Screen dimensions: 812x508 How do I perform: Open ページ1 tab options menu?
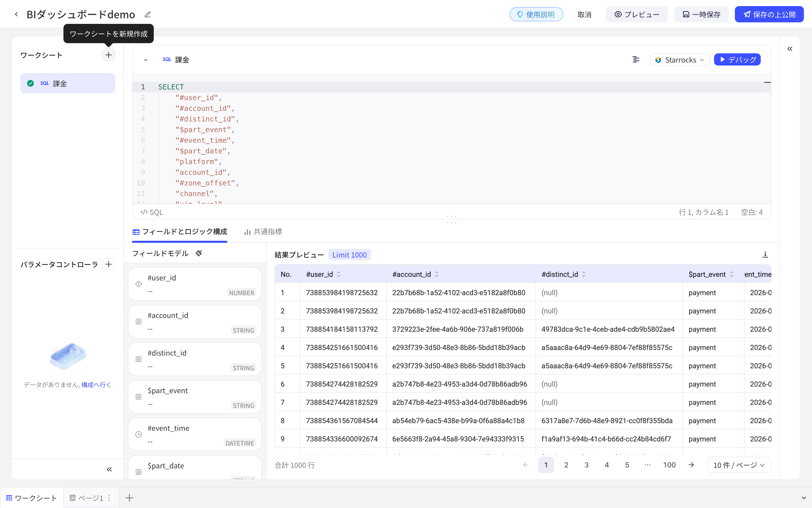point(109,498)
